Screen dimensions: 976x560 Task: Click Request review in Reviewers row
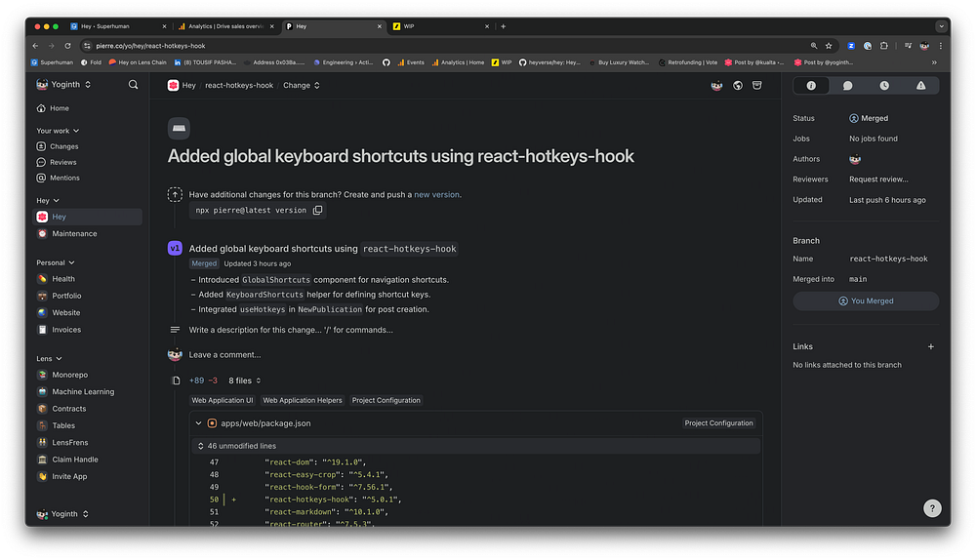tap(878, 180)
